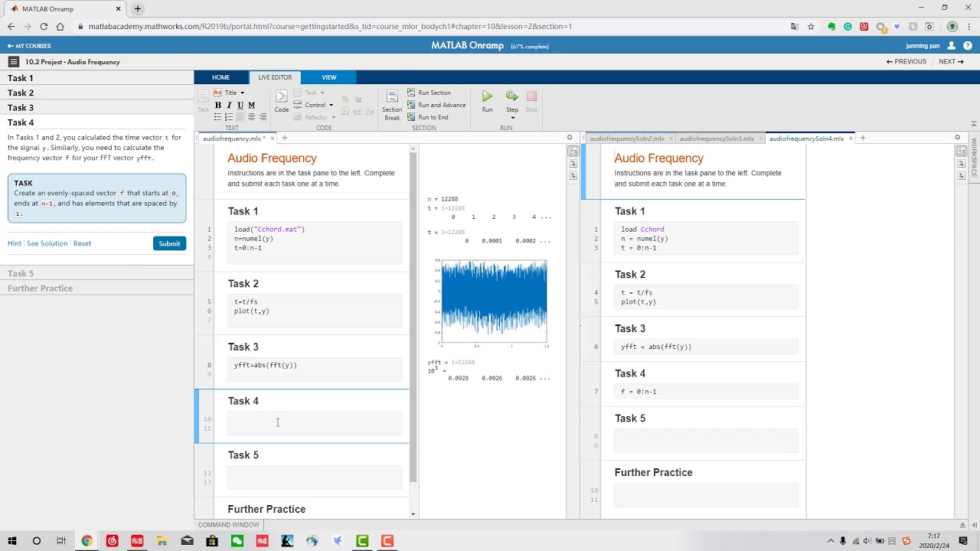The width and height of the screenshot is (980, 551).
Task: Open the Hint link
Action: pos(15,243)
